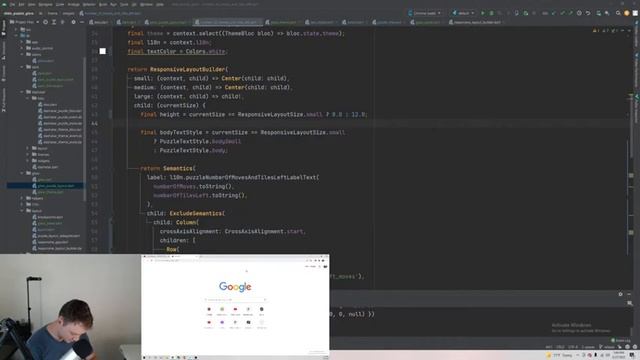
Task: Open the weather widget in taskbar
Action: tap(559, 355)
